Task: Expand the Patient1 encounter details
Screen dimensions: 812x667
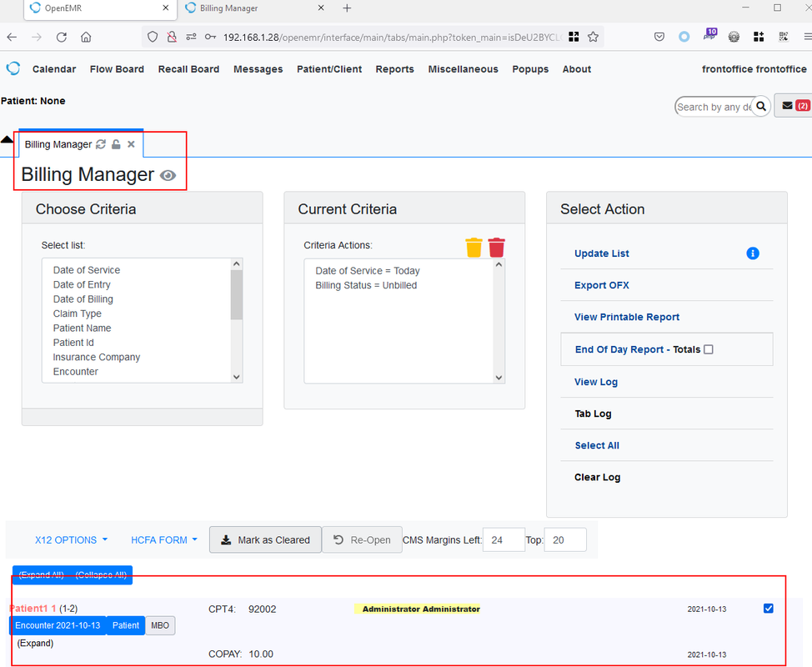Action: (x=35, y=643)
